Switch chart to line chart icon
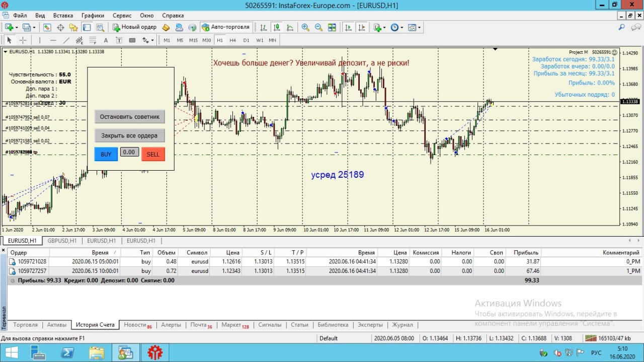This screenshot has width=644, height=362. pyautogui.click(x=290, y=27)
